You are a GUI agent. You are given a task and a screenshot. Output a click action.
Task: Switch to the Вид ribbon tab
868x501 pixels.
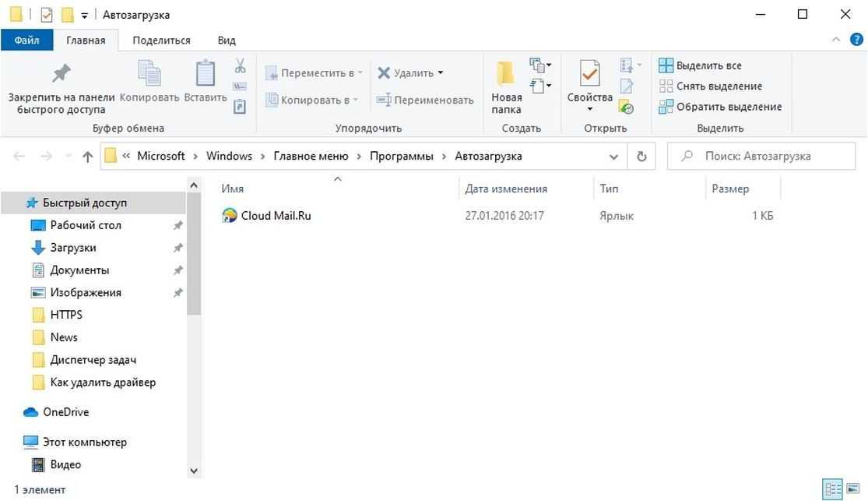[x=227, y=41]
